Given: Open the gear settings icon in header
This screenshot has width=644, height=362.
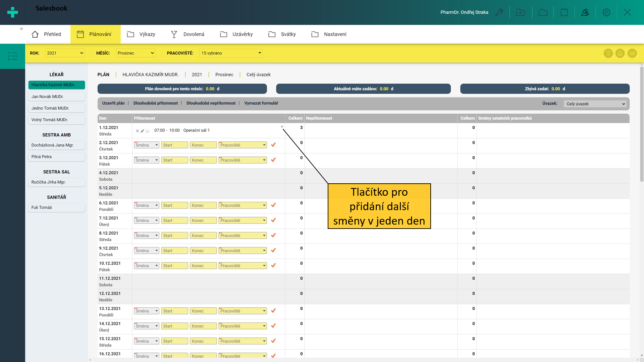Looking at the screenshot, I should [x=606, y=12].
